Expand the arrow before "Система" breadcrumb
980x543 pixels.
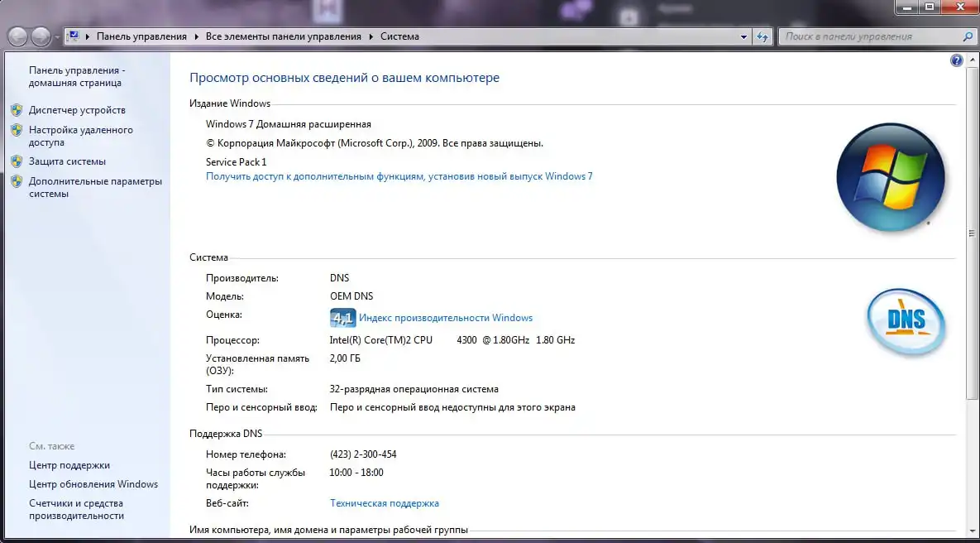click(x=371, y=36)
